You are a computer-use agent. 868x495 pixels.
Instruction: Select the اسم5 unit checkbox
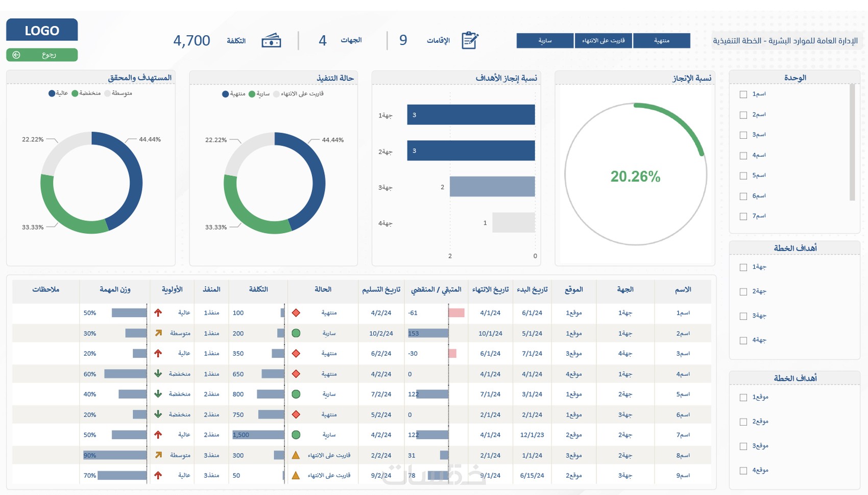point(743,176)
